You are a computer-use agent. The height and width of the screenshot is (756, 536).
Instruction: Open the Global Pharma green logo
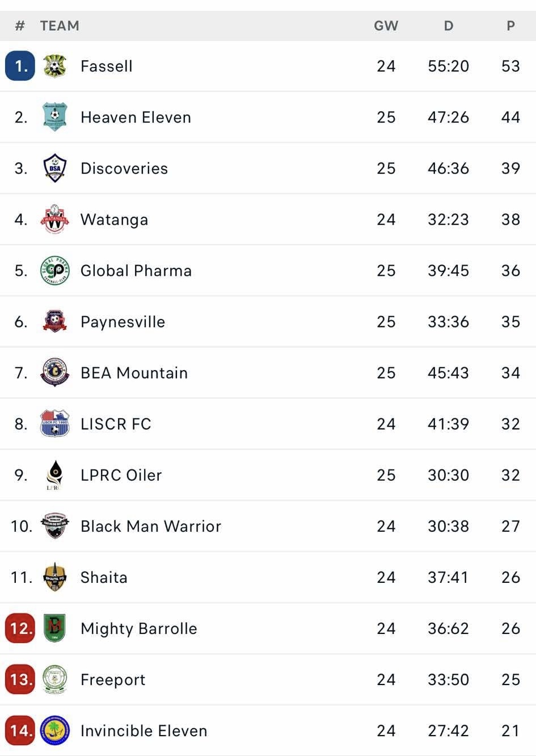pyautogui.click(x=55, y=270)
